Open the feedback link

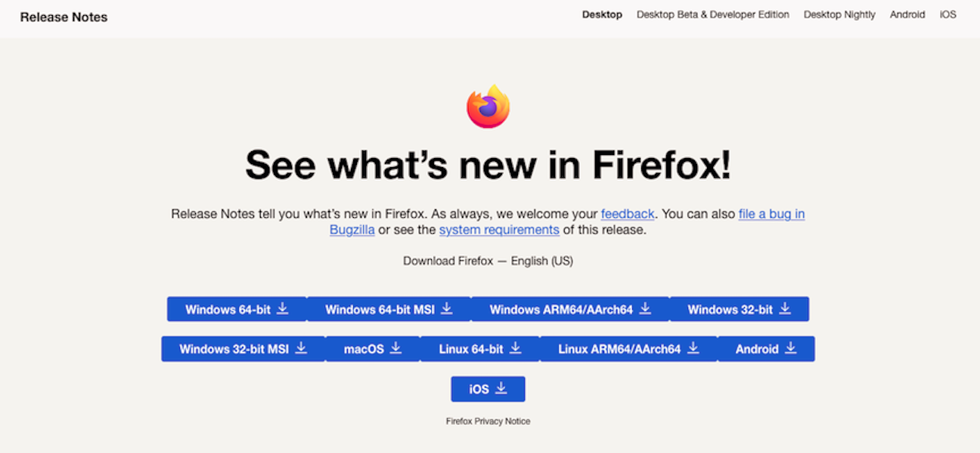(x=628, y=214)
